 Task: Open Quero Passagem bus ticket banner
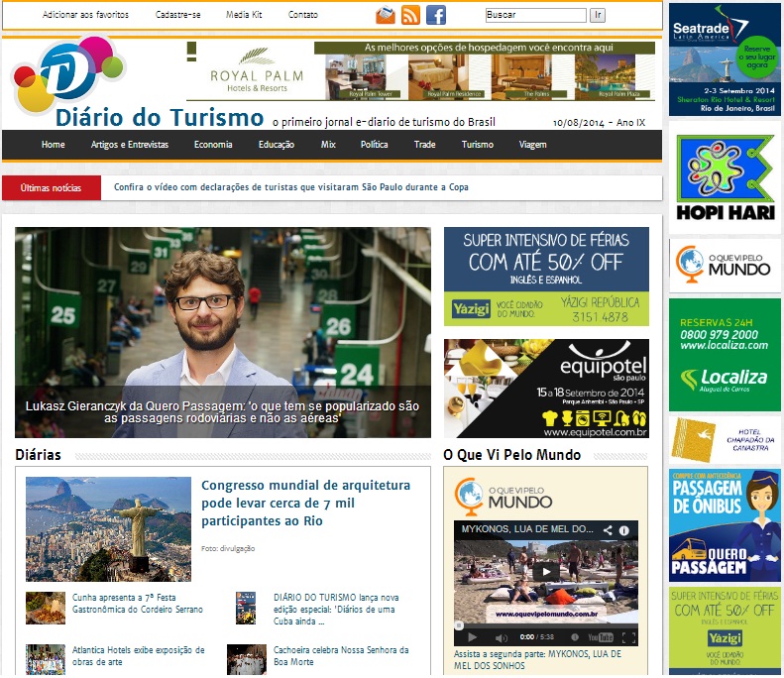tap(725, 525)
